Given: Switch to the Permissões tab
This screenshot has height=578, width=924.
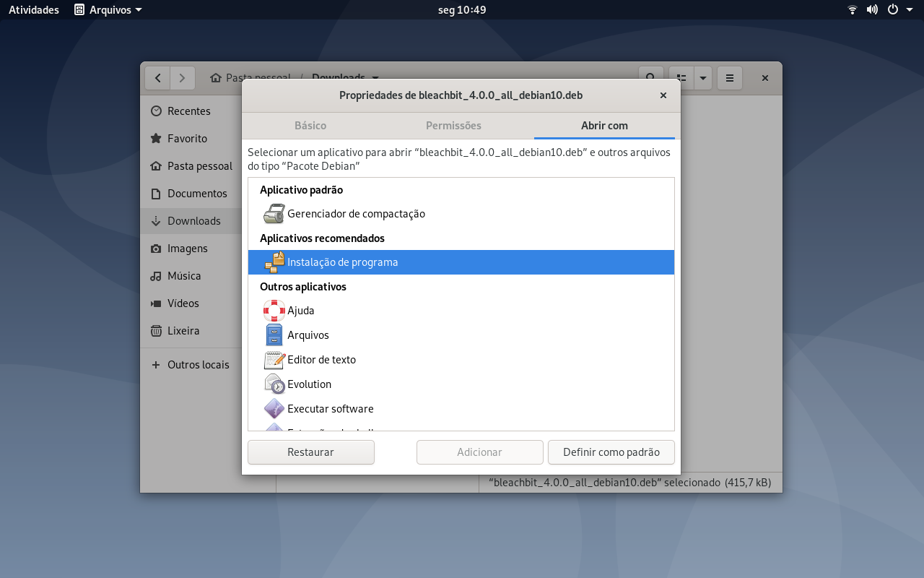Looking at the screenshot, I should click(x=453, y=126).
